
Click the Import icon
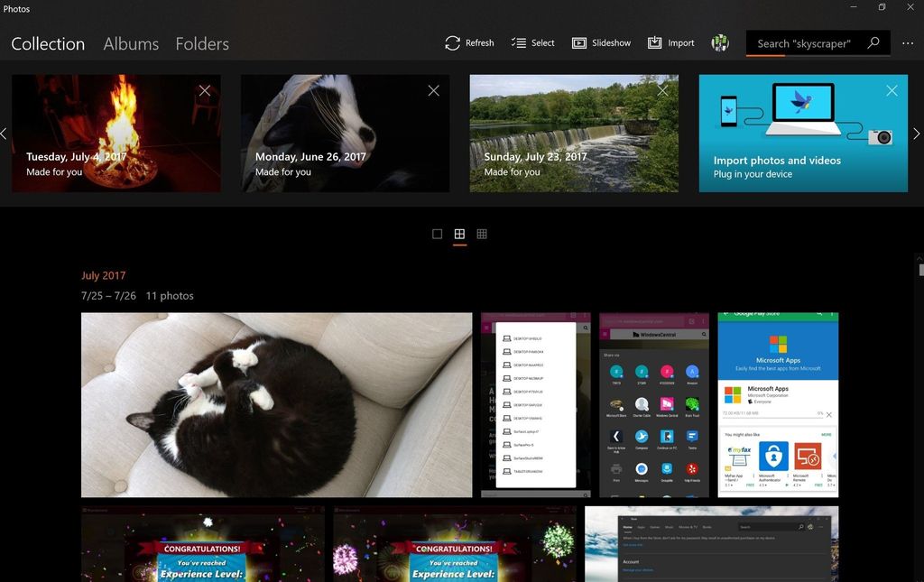[x=655, y=42]
